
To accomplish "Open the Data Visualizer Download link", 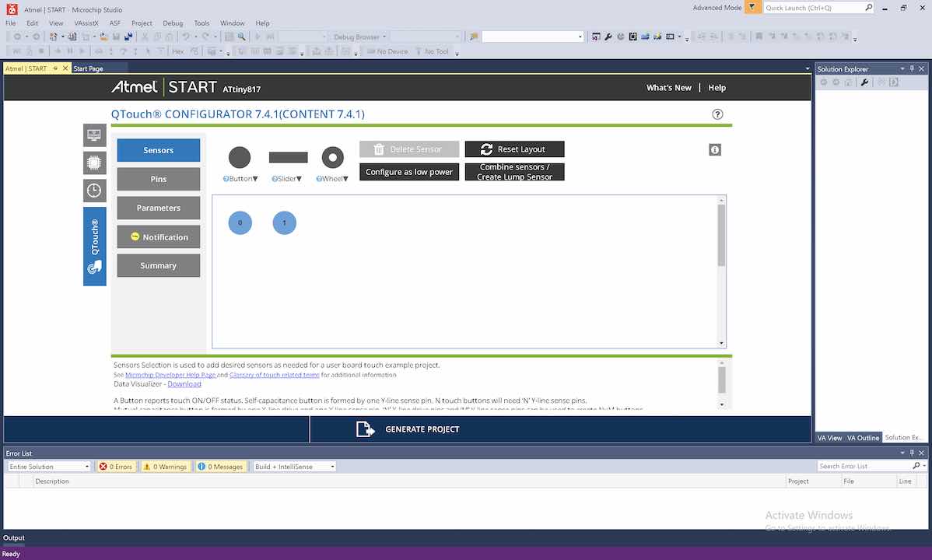I will tap(184, 383).
